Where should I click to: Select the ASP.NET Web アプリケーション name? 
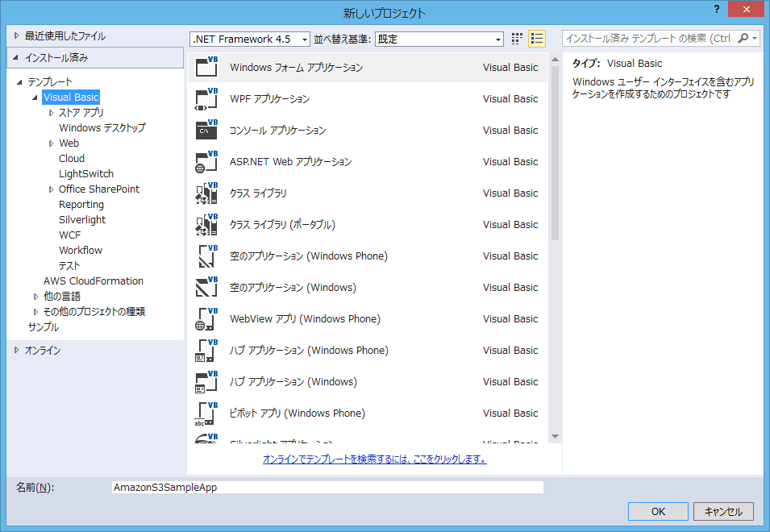click(290, 161)
